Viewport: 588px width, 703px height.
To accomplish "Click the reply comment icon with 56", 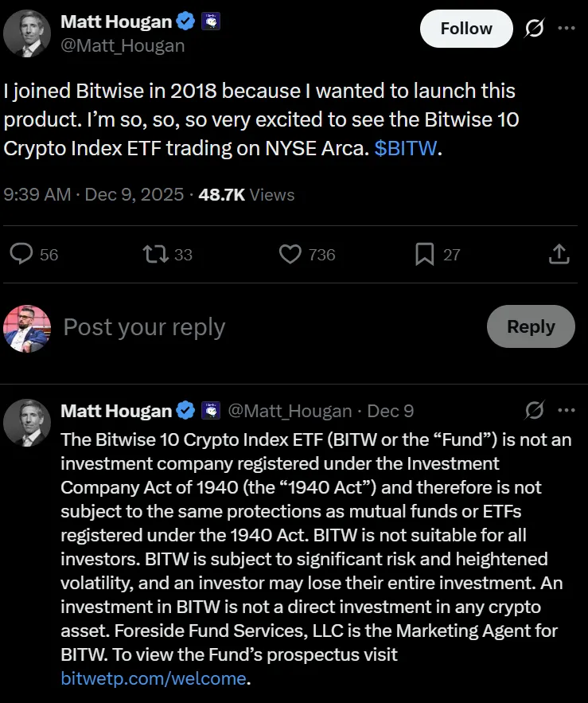I will (22, 254).
